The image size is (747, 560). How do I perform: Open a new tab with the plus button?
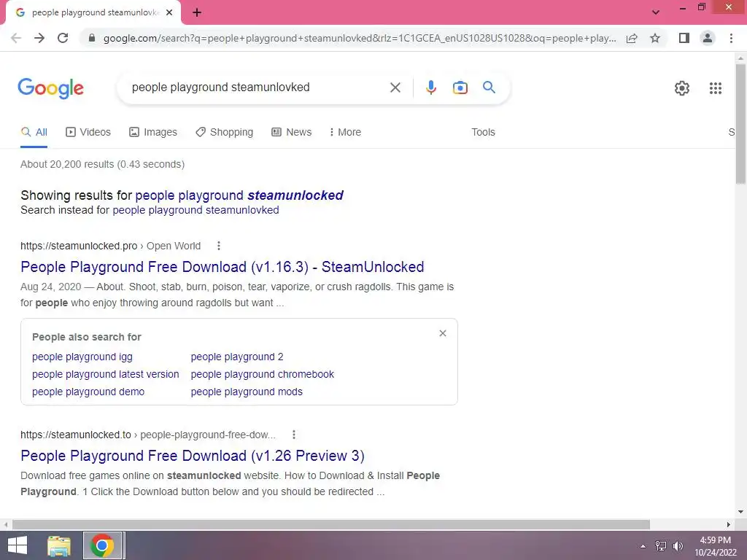(197, 12)
